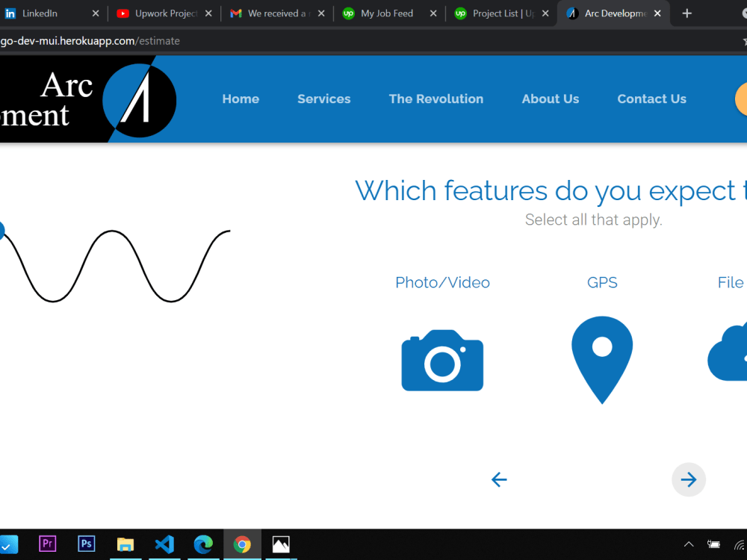The width and height of the screenshot is (747, 560).
Task: Open Visual Studio Code from taskbar
Action: (x=164, y=544)
